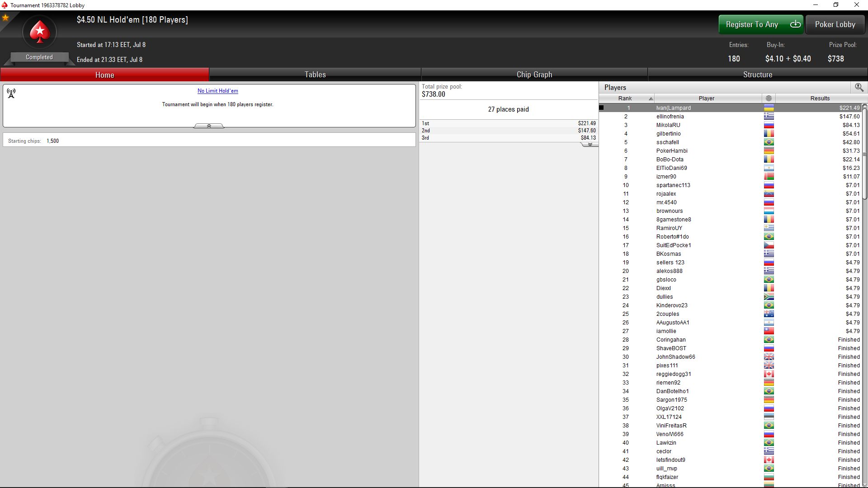Sort players by Rank column
868x488 pixels.
(626, 98)
